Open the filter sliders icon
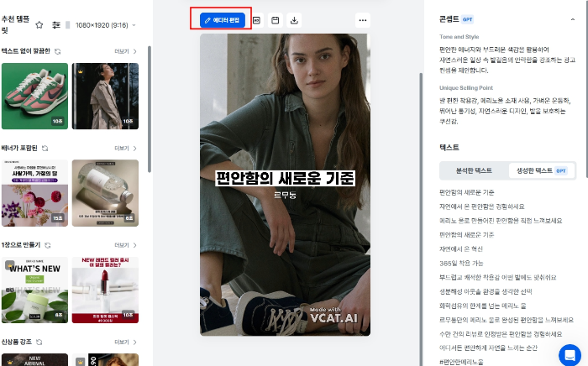The image size is (588, 366). 56,25
